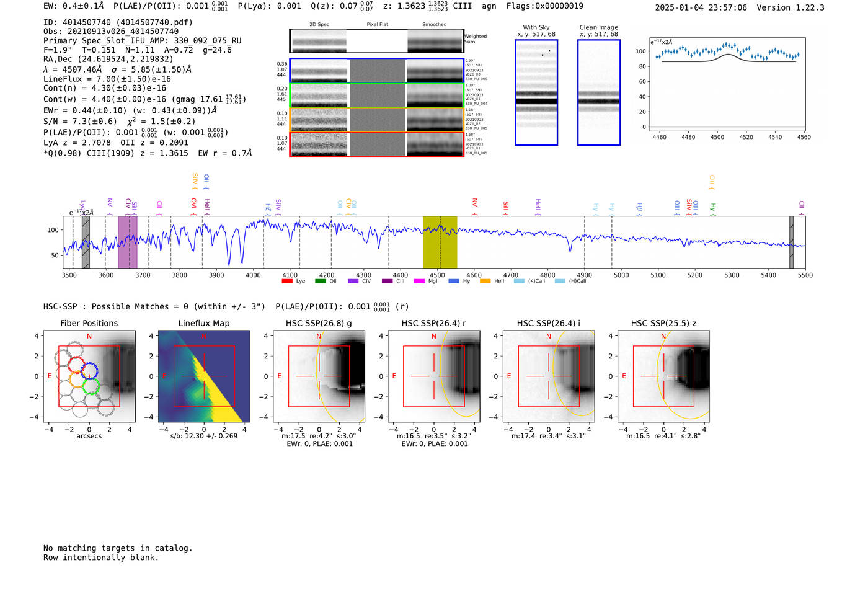Screen dimensions: 868x591
Task: Click the red Lyα legend swatch
Action: point(287,282)
